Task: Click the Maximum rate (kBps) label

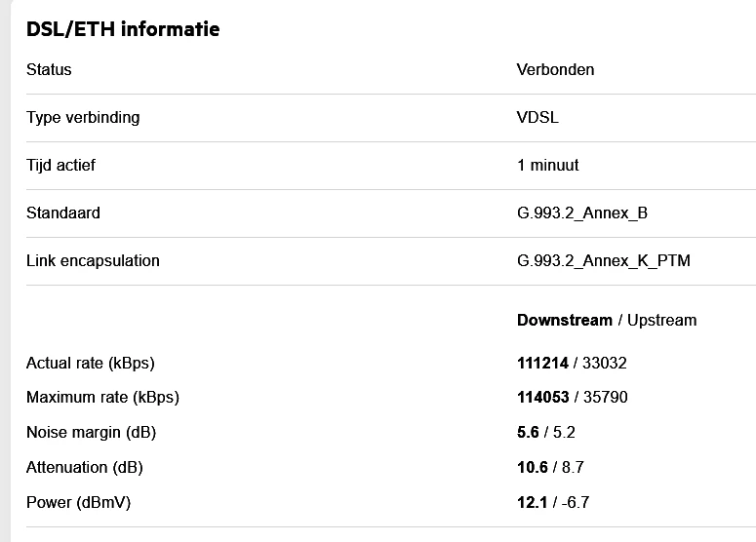Action: 102,398
